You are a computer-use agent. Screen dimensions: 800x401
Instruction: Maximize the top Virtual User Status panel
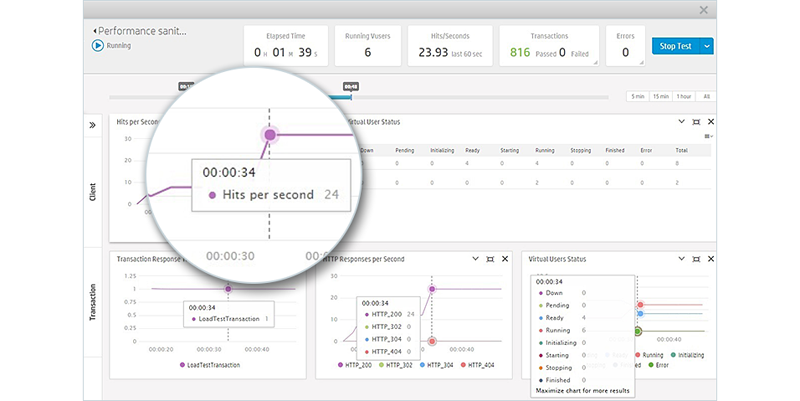pyautogui.click(x=696, y=121)
